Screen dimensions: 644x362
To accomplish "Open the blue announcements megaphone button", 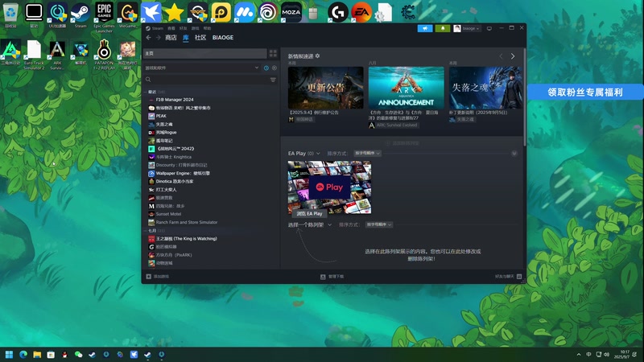I will point(425,28).
